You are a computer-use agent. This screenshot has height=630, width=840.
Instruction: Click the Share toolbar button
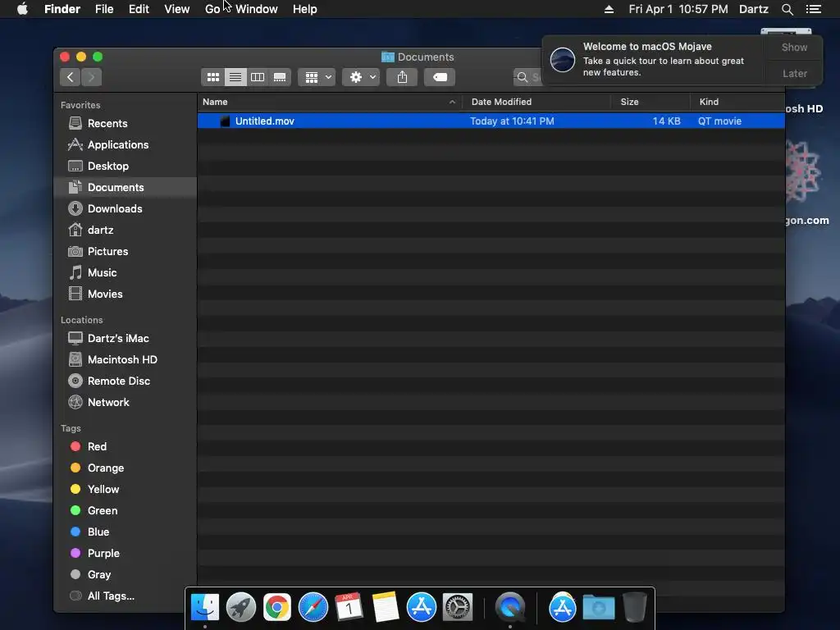pyautogui.click(x=402, y=77)
